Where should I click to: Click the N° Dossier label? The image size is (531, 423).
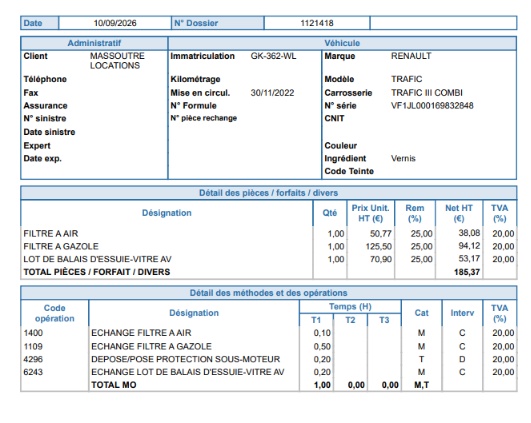pyautogui.click(x=196, y=23)
